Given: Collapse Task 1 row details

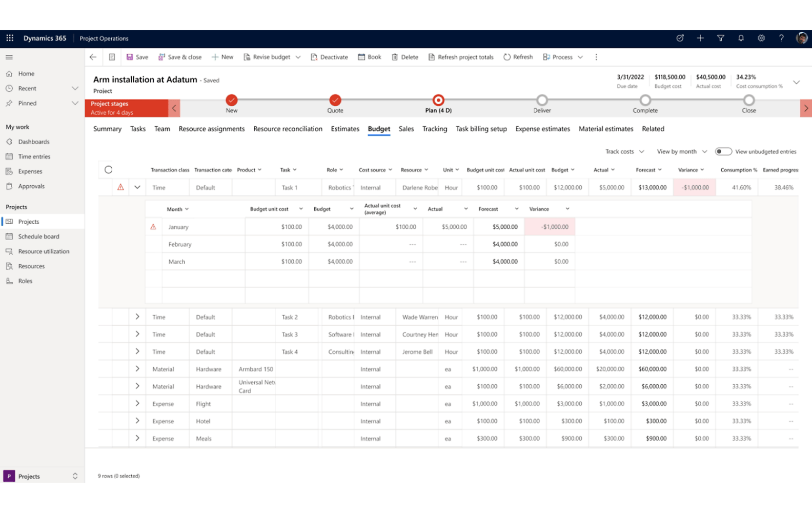Looking at the screenshot, I should click(x=137, y=187).
